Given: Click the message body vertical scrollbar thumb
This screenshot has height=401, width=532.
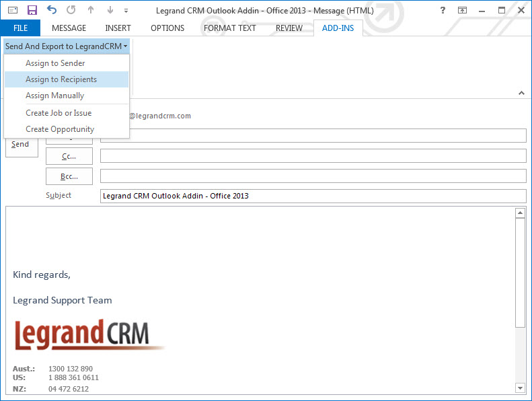Looking at the screenshot, I should [520, 272].
